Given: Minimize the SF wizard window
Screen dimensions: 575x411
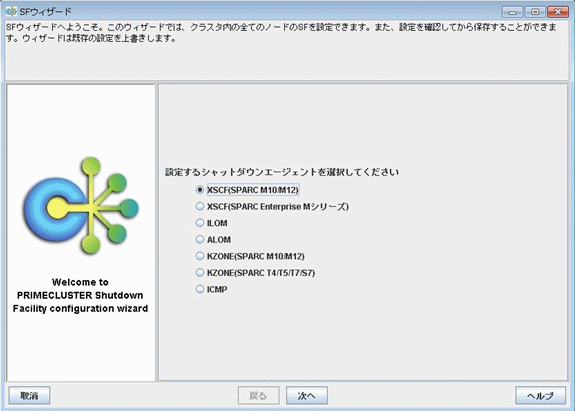Looking at the screenshot, I should tap(512, 12).
